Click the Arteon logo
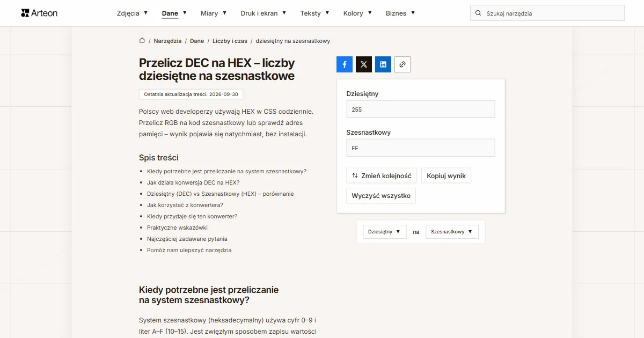 39,13
